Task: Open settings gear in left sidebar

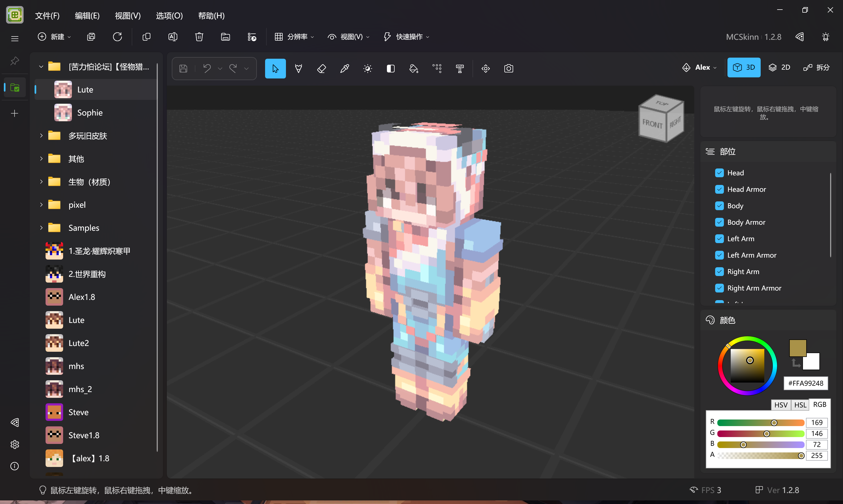Action: [x=15, y=444]
